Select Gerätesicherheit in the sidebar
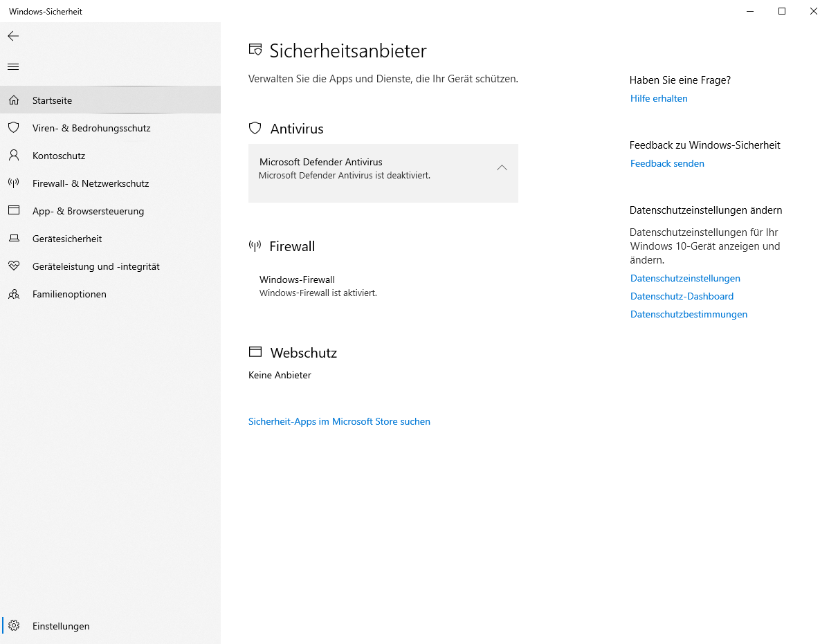This screenshot has width=829, height=644. coord(111,238)
